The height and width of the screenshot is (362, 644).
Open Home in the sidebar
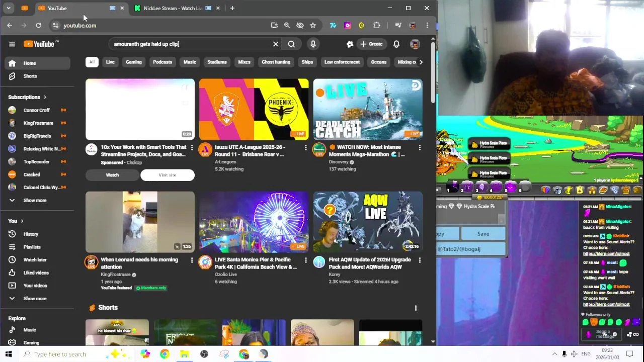pos(38,63)
